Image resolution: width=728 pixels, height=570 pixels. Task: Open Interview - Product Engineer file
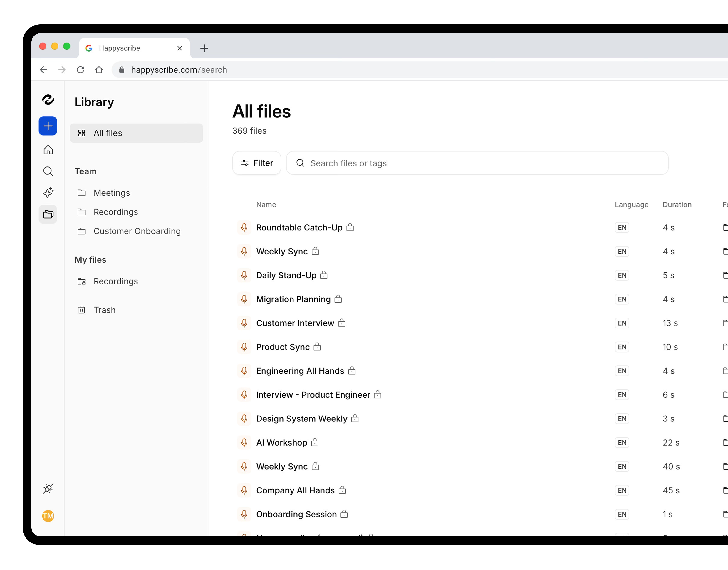pos(313,395)
